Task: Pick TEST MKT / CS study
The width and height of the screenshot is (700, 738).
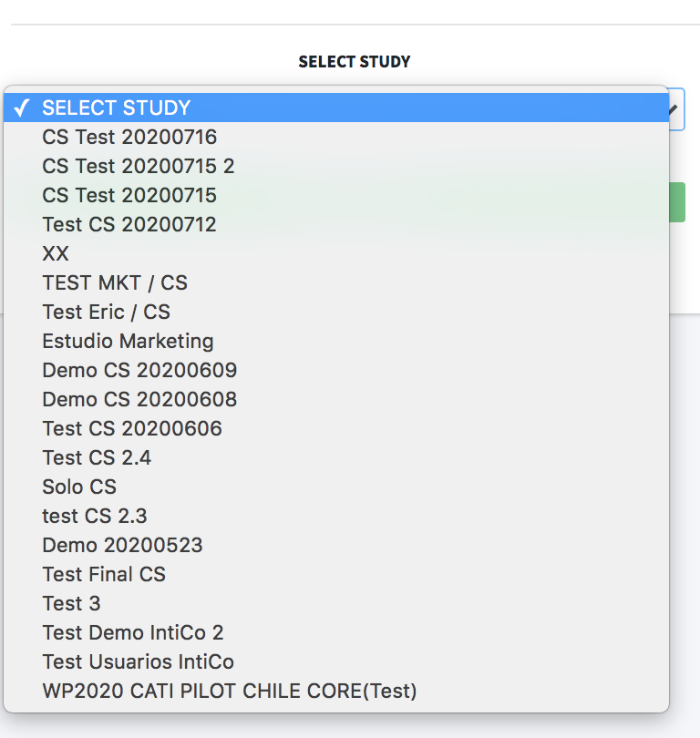Action: pyautogui.click(x=336, y=282)
